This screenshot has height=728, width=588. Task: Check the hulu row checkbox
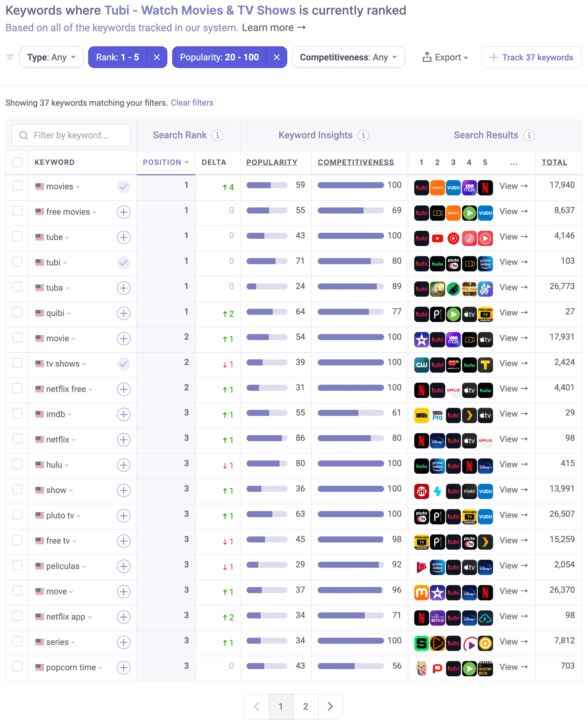pos(17,464)
